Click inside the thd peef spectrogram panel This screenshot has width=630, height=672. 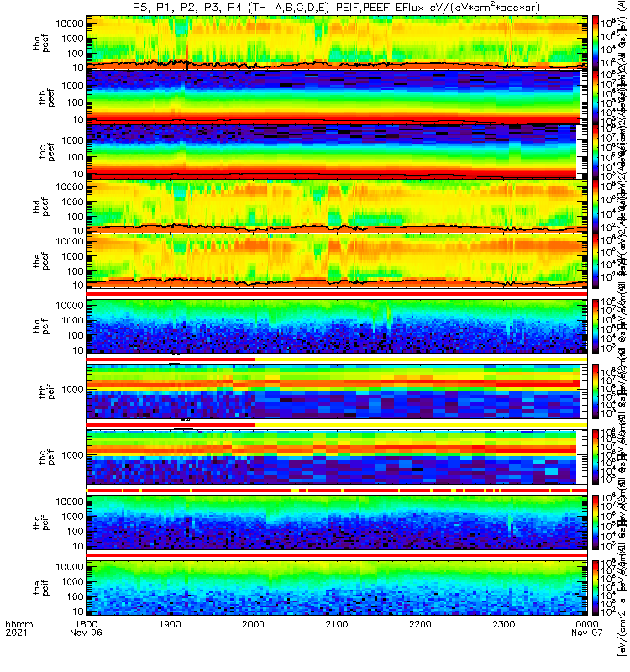[337, 206]
